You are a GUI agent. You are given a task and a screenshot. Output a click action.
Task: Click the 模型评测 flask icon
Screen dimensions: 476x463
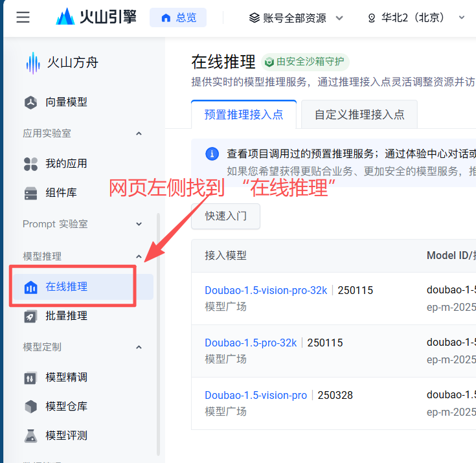[30, 436]
